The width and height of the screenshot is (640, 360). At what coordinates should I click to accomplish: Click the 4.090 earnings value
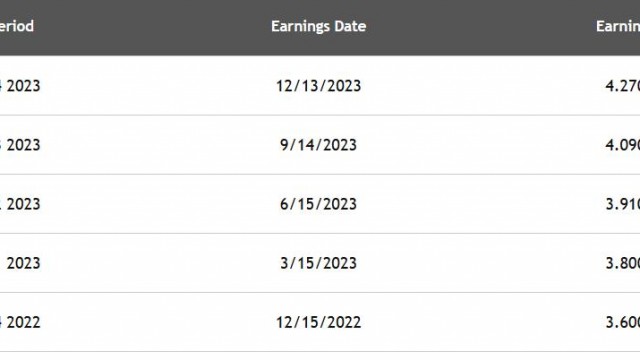(623, 145)
